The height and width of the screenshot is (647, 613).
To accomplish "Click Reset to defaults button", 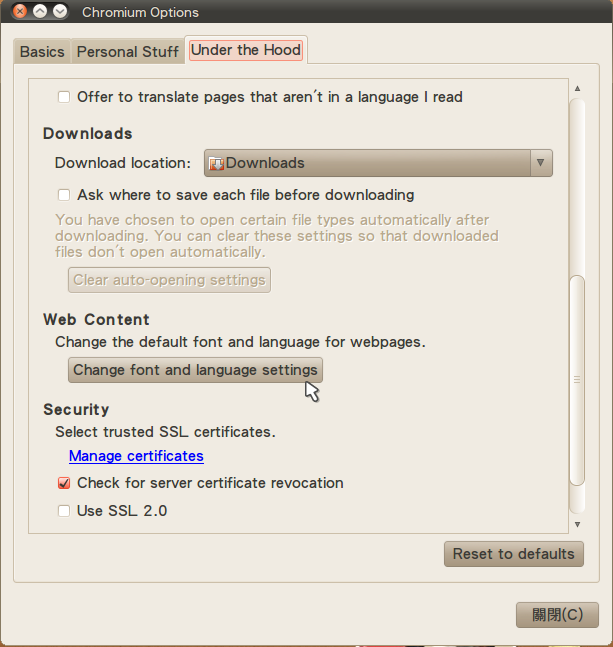I will pyautogui.click(x=514, y=554).
